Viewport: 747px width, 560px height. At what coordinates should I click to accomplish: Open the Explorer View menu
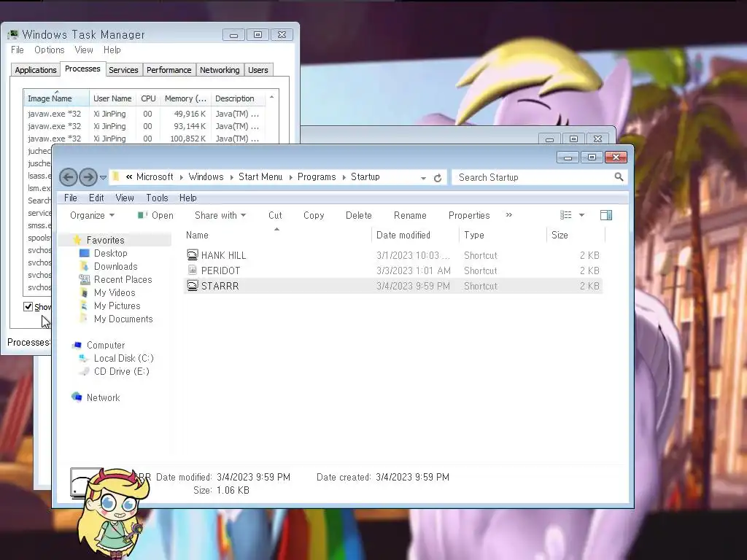pos(125,198)
